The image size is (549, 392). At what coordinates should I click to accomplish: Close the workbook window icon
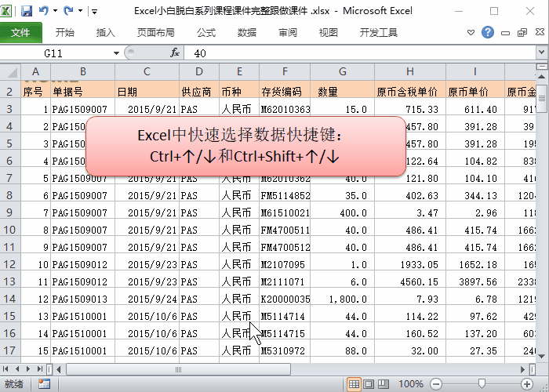point(540,33)
